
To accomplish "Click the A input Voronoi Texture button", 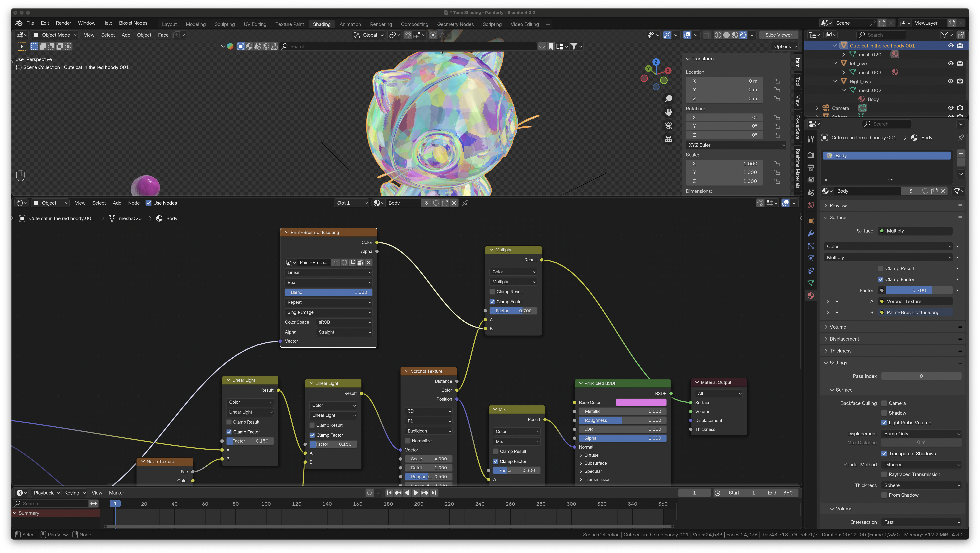I will tap(915, 301).
